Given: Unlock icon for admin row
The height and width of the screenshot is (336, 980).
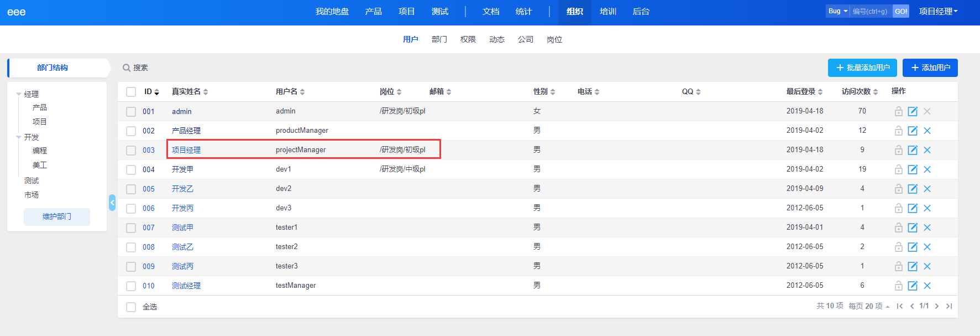Looking at the screenshot, I should click(x=899, y=111).
